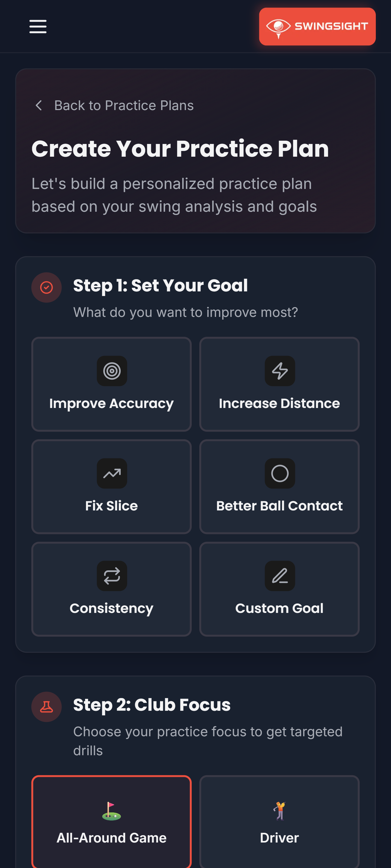The height and width of the screenshot is (868, 391).
Task: Click the trending-up arrow icon on Fix Slice
Action: coord(111,474)
